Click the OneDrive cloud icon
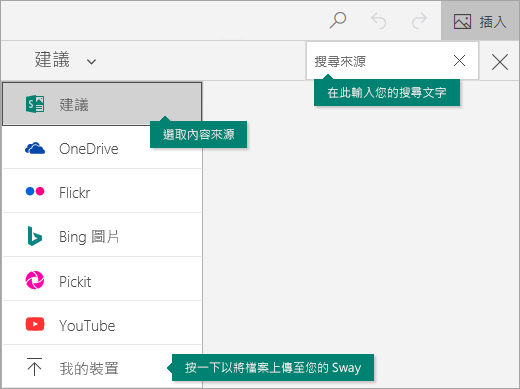This screenshot has height=389, width=520. click(x=35, y=149)
